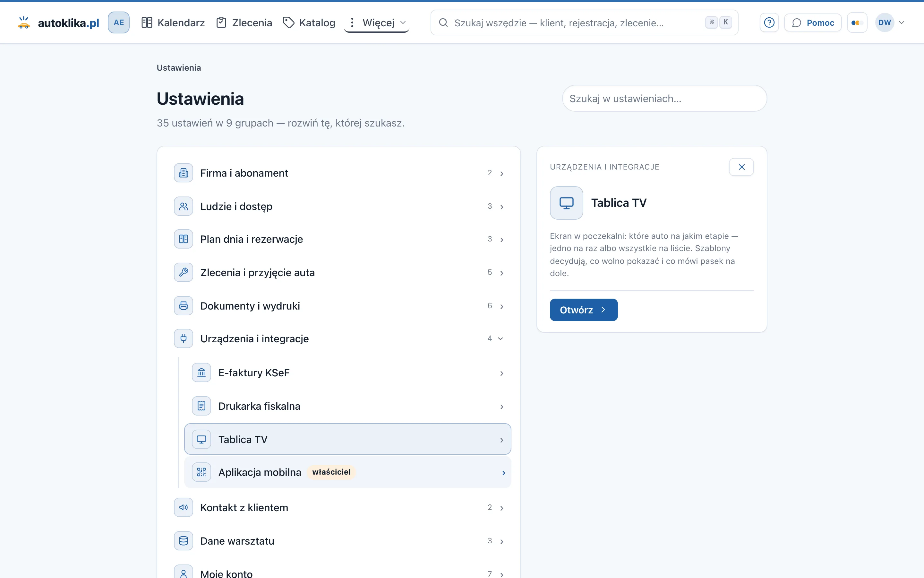Screen dimensions: 924x578
Task: Expand the Dokumenty i wydruki group
Action: pos(339,306)
